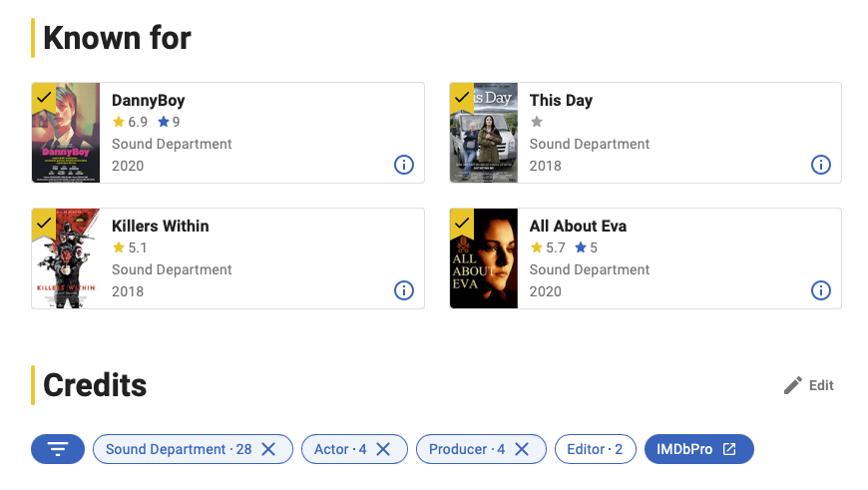Toggle watchlist ribbon on Killers Within poster
The image size is (868, 490).
tap(44, 224)
